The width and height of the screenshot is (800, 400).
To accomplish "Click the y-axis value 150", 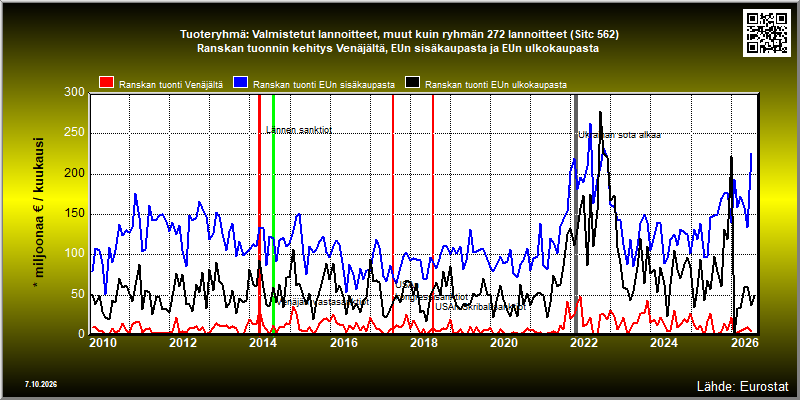I will tap(75, 214).
